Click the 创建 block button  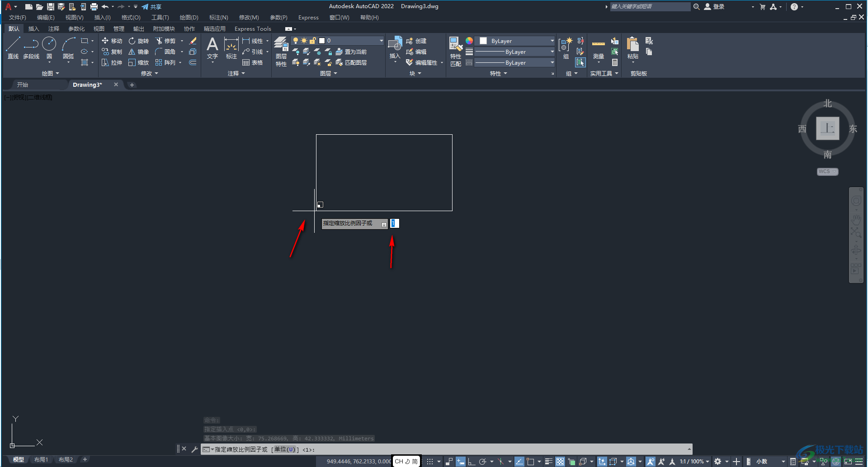(416, 41)
